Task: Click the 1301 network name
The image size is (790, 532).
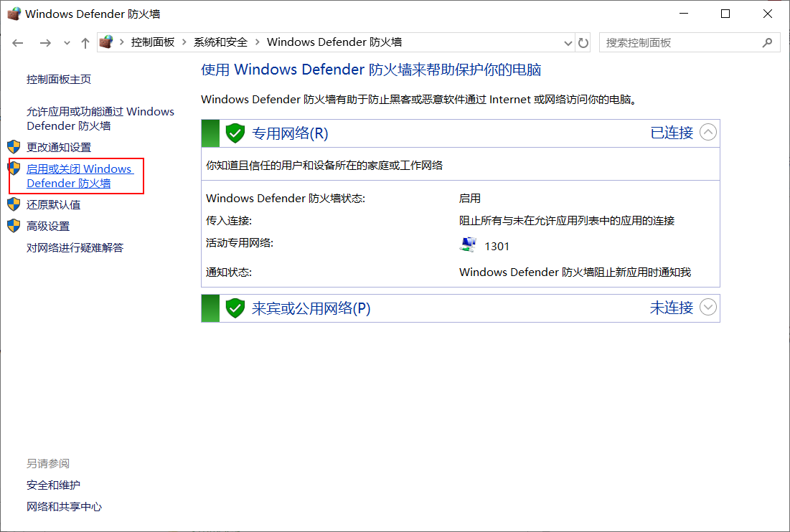Action: coord(497,246)
